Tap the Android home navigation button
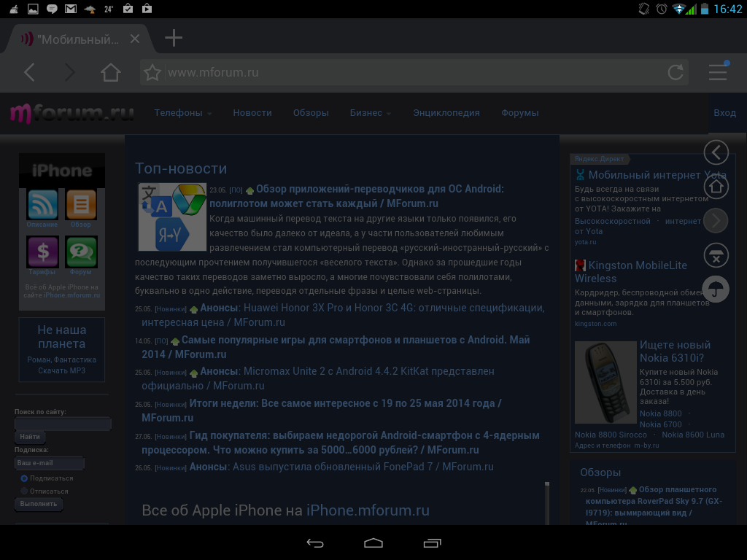Screen dimensions: 747x560 [x=373, y=542]
